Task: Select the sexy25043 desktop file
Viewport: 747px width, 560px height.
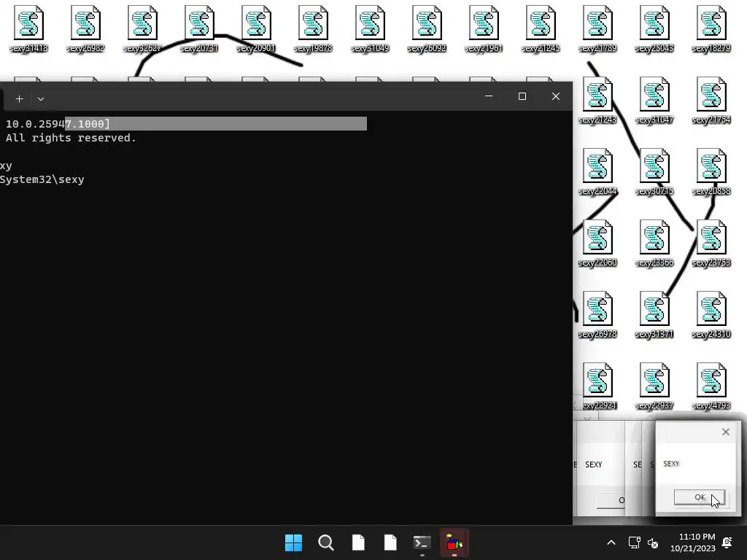Action: click(654, 29)
